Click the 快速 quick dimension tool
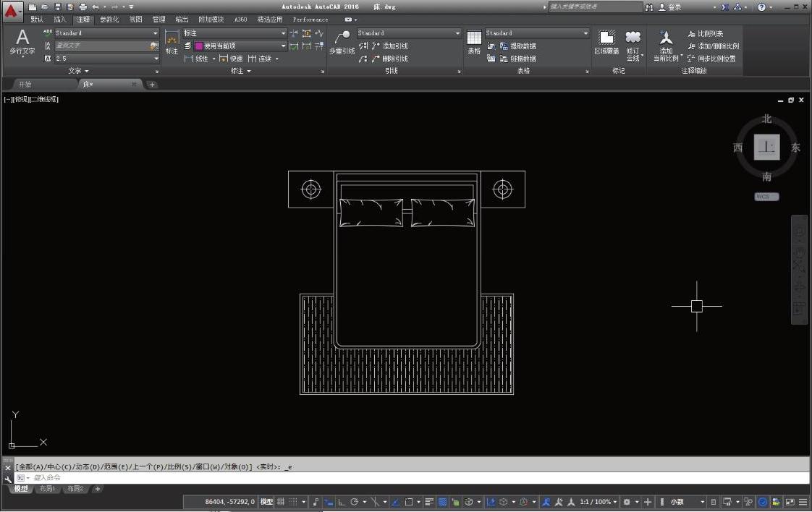812x512 pixels. tap(231, 59)
